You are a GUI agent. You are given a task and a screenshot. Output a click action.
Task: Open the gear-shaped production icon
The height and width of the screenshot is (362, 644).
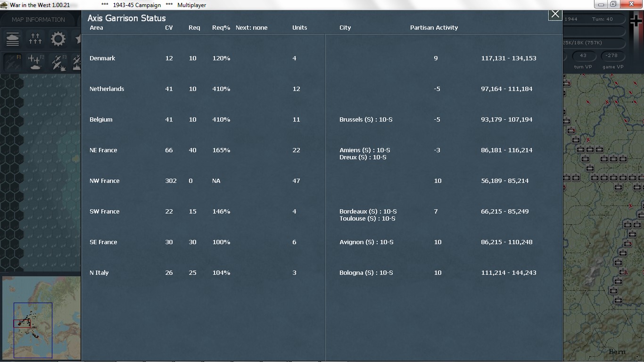[x=58, y=39]
